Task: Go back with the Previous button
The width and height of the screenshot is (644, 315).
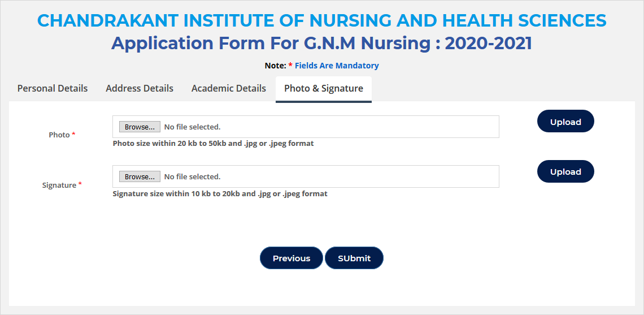Action: point(291,258)
